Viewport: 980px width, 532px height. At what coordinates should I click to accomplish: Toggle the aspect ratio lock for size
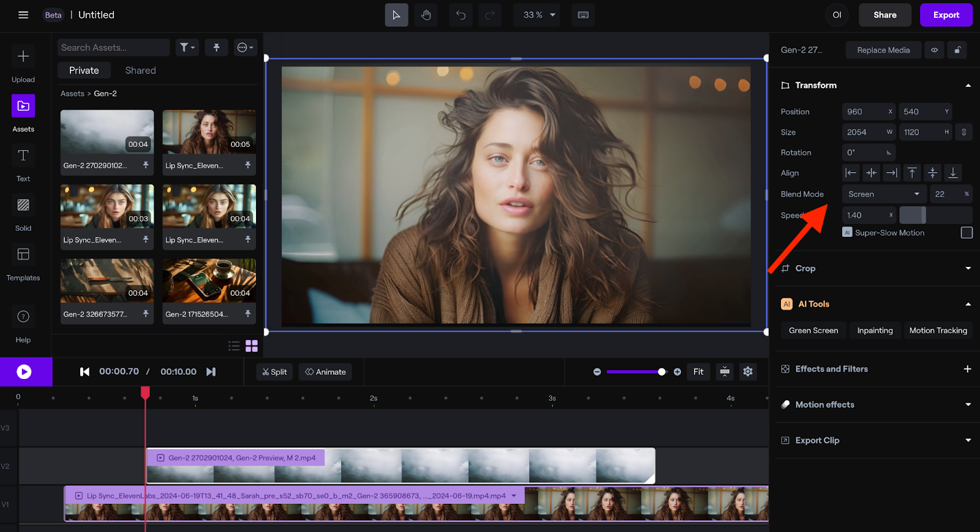coord(963,132)
